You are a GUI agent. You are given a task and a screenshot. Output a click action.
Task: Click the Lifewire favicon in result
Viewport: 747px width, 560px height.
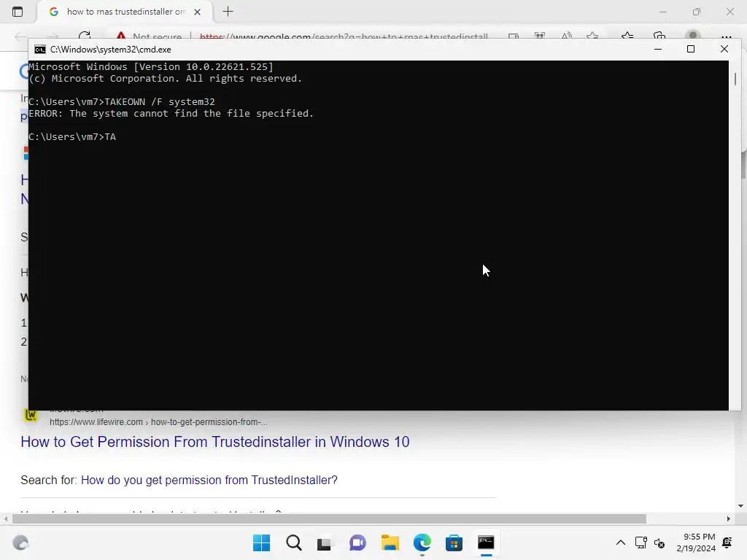[31, 415]
